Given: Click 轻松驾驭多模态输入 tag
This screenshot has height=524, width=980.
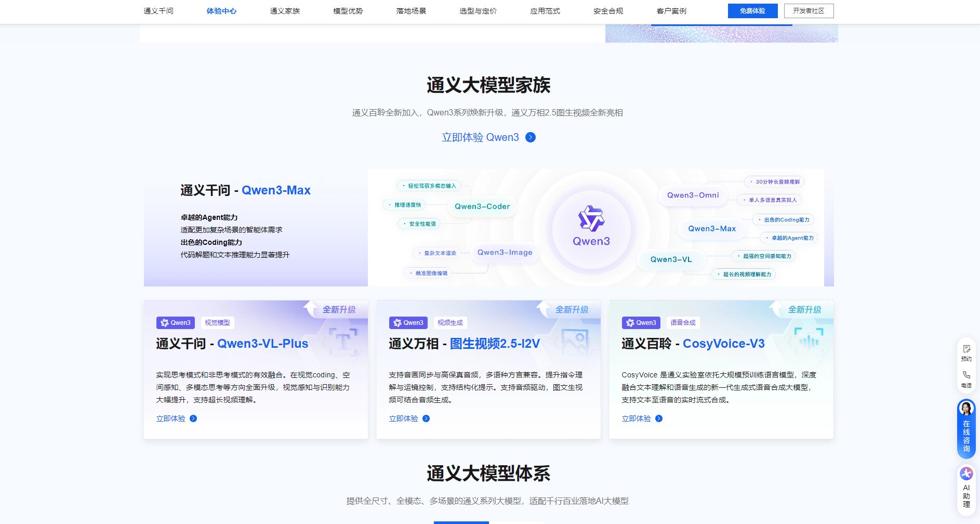Looking at the screenshot, I should [x=429, y=186].
